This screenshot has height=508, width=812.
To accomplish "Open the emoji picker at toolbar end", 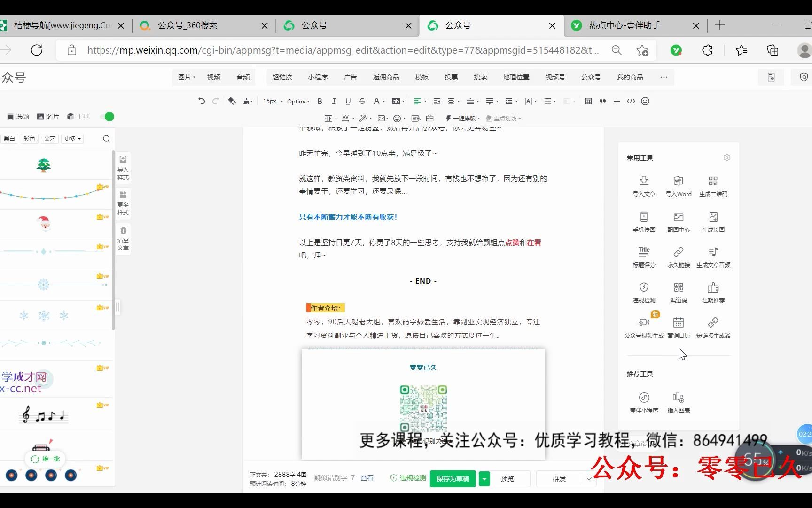I will (x=645, y=101).
